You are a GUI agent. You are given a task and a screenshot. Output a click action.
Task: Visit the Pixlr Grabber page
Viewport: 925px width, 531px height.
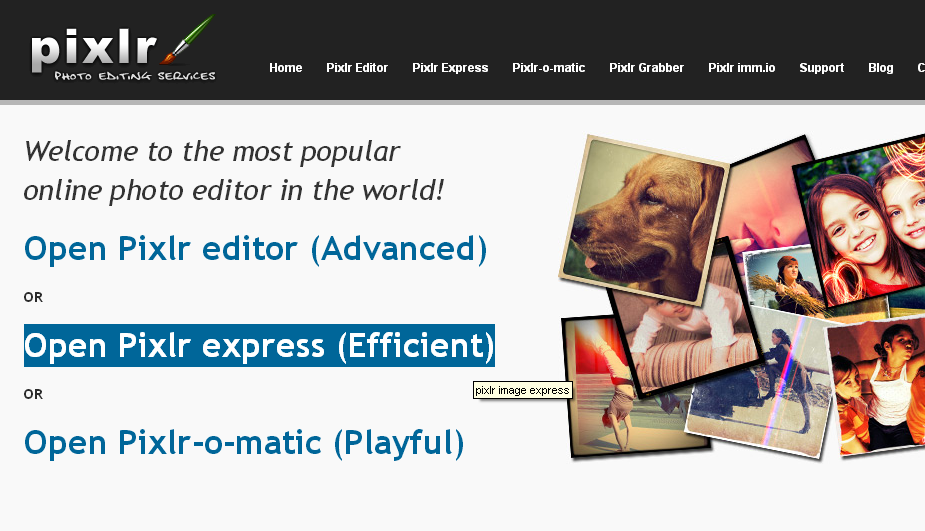coord(647,68)
